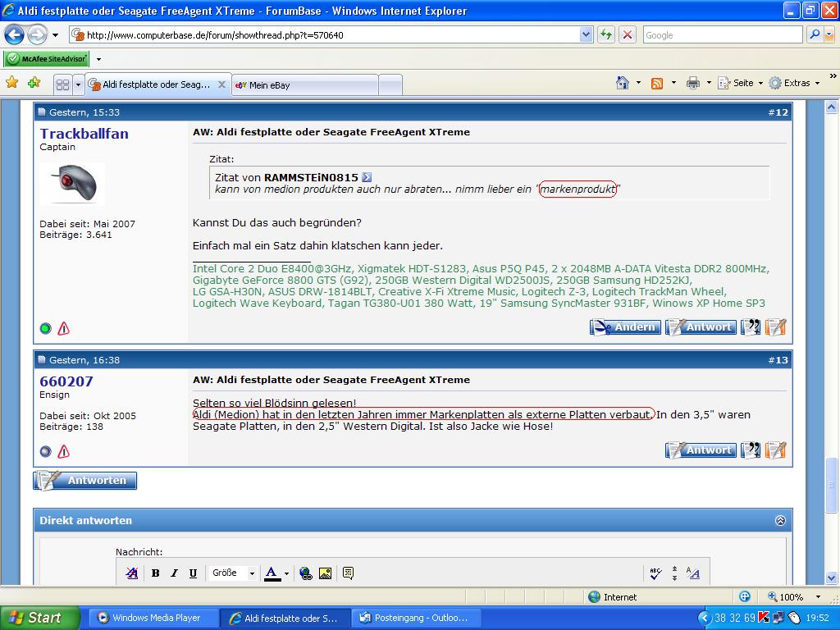Collapse the Direkt antworten panel

781,520
